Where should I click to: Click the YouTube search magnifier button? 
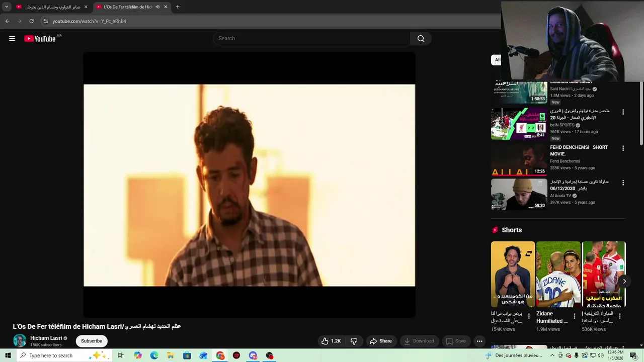tap(421, 39)
